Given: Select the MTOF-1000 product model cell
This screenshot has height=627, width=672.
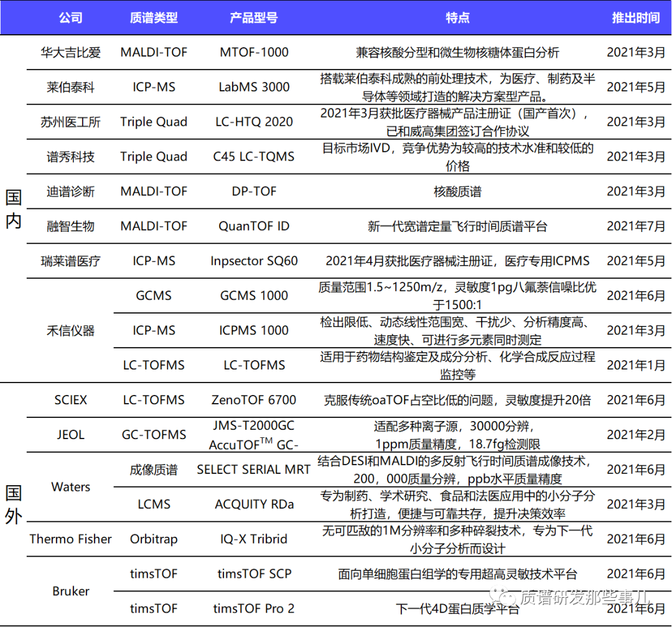Looking at the screenshot, I should tap(254, 52).
